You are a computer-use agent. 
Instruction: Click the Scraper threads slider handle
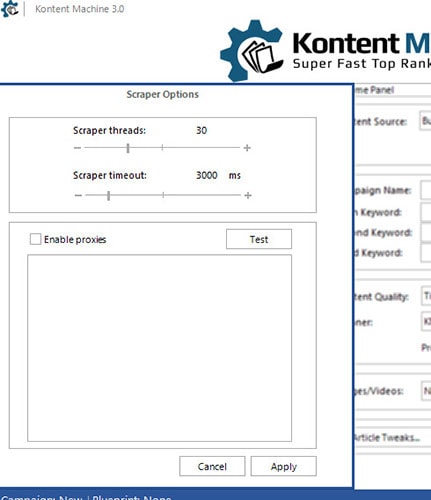point(128,148)
